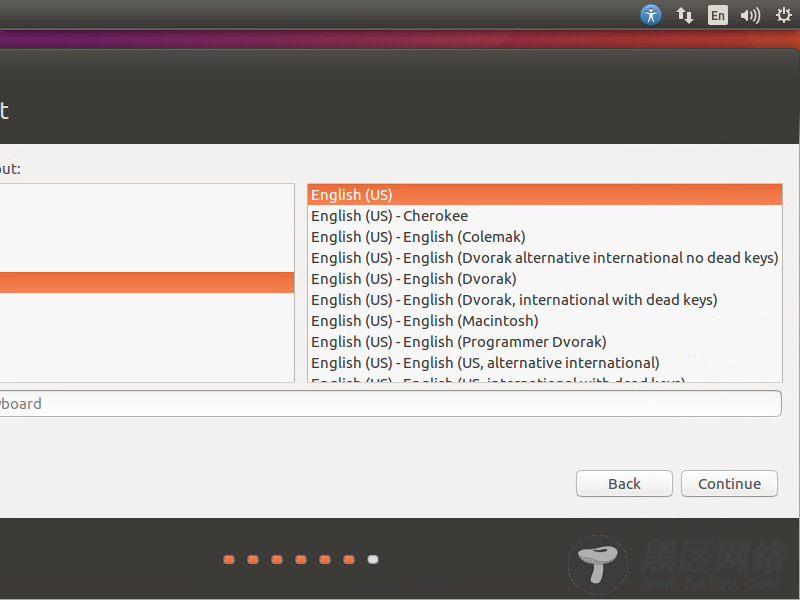
Task: Select English (US) - English (Programmer Dvorak)
Action: (x=545, y=341)
